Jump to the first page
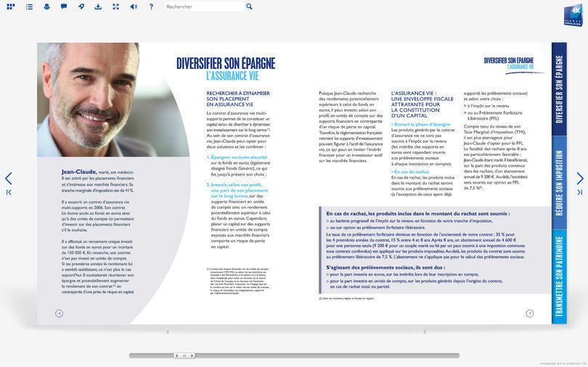Image resolution: width=588 pixels, height=367 pixels. click(9, 192)
